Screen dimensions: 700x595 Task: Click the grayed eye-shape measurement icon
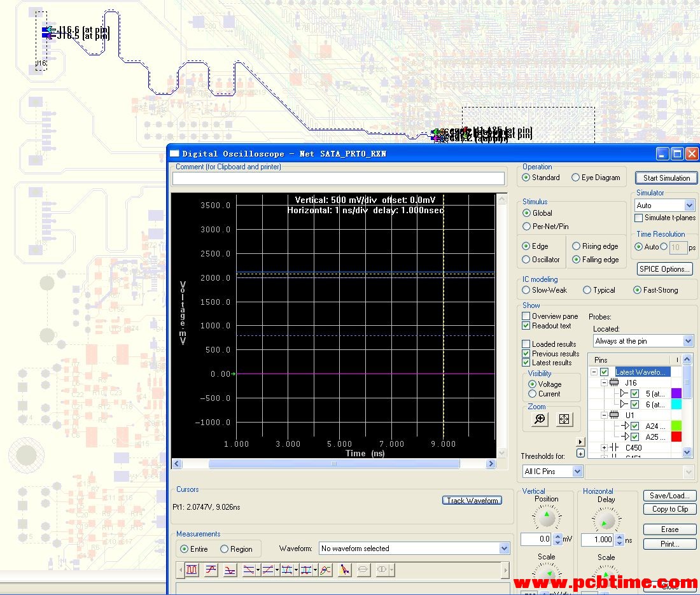point(363,570)
